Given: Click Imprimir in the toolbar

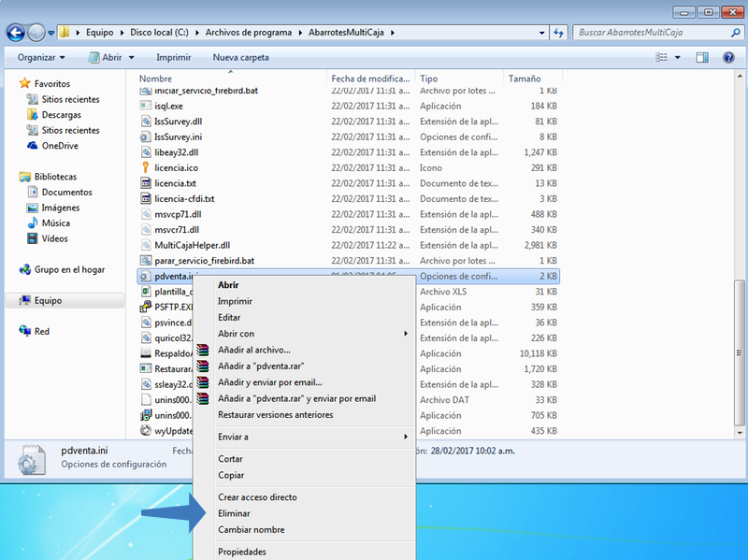Looking at the screenshot, I should pos(174,57).
